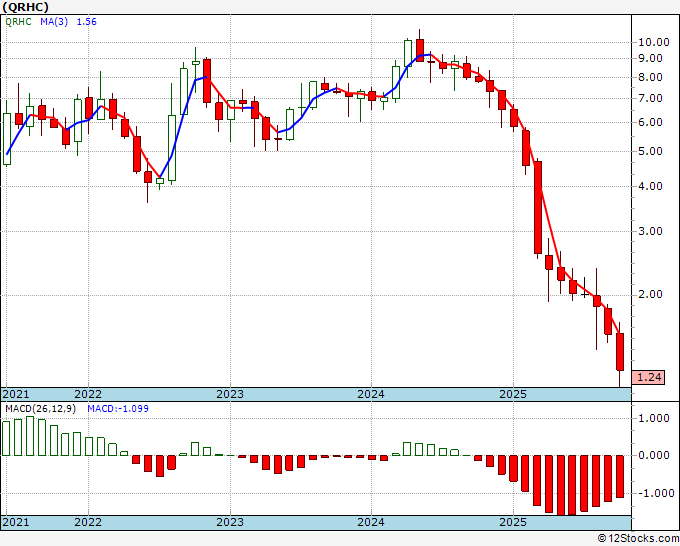This screenshot has width=680, height=546.
Task: Click the 0.000 MACD axis label
Action: click(x=654, y=455)
